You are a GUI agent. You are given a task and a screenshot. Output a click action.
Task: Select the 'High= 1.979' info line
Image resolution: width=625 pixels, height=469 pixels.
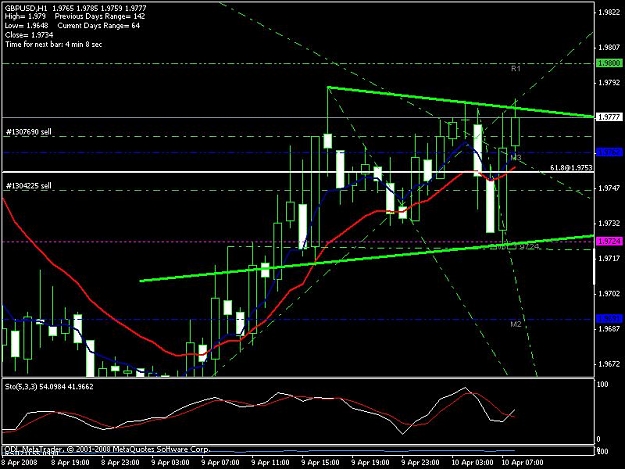[x=25, y=17]
